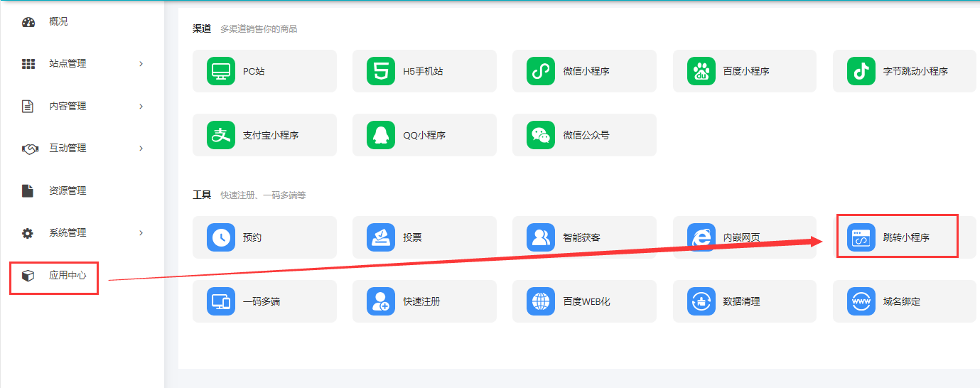This screenshot has height=388, width=980.
Task: Open the H5手机站 channel icon
Action: click(381, 71)
